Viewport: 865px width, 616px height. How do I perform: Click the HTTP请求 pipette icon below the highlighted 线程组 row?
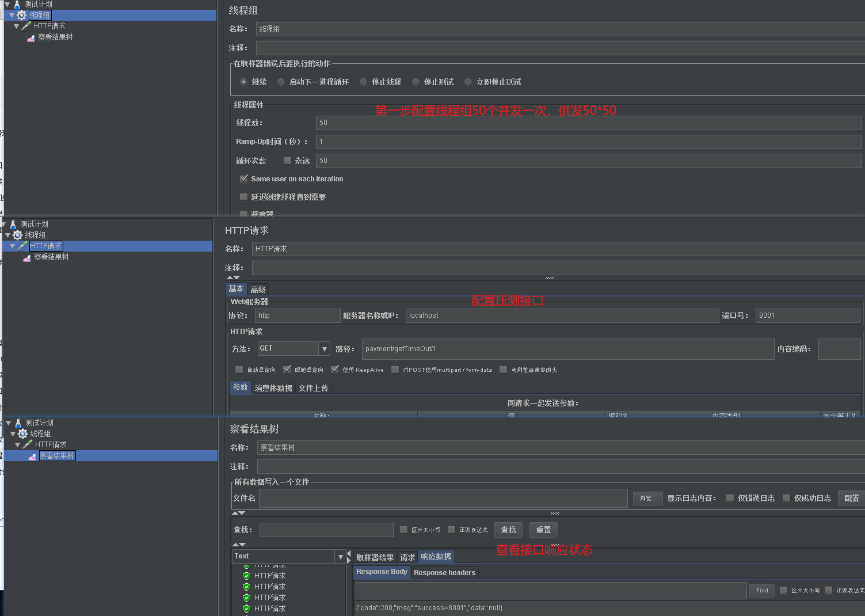point(26,26)
